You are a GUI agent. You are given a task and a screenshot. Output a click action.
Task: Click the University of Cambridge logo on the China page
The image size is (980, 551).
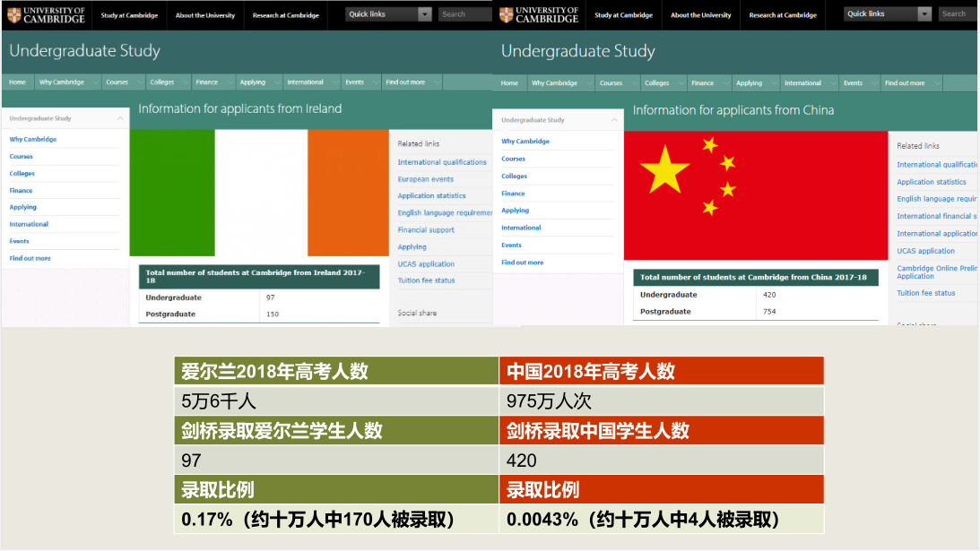pyautogui.click(x=539, y=14)
